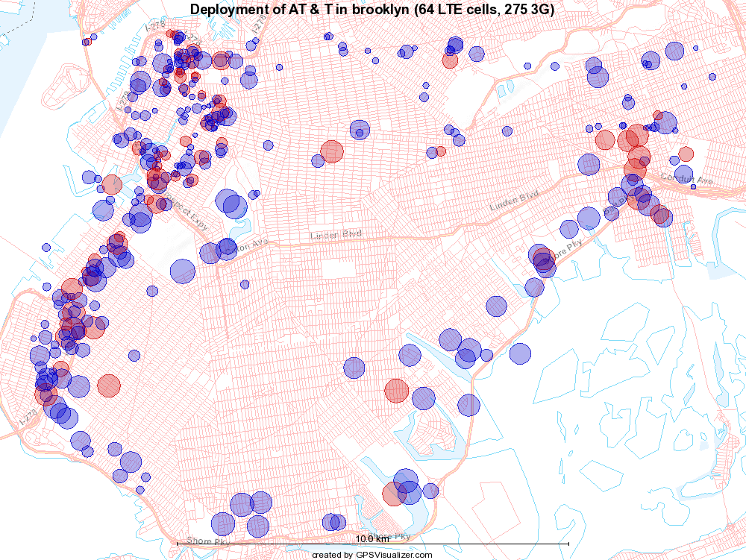Click the scale bar line under '10.0 km'
746x560 pixels.
373,544
